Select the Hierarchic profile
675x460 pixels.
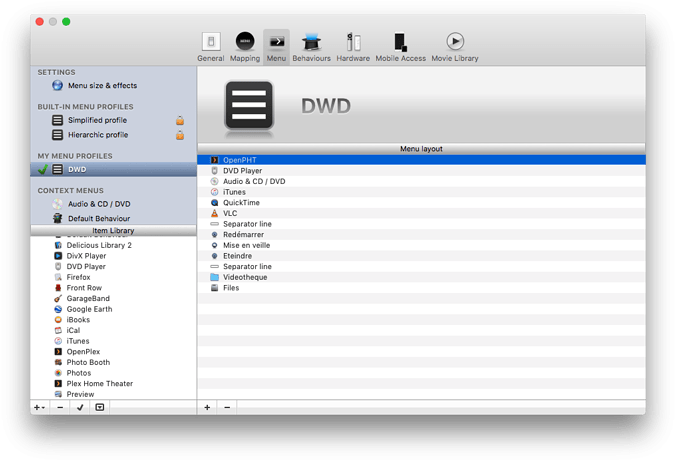point(113,135)
